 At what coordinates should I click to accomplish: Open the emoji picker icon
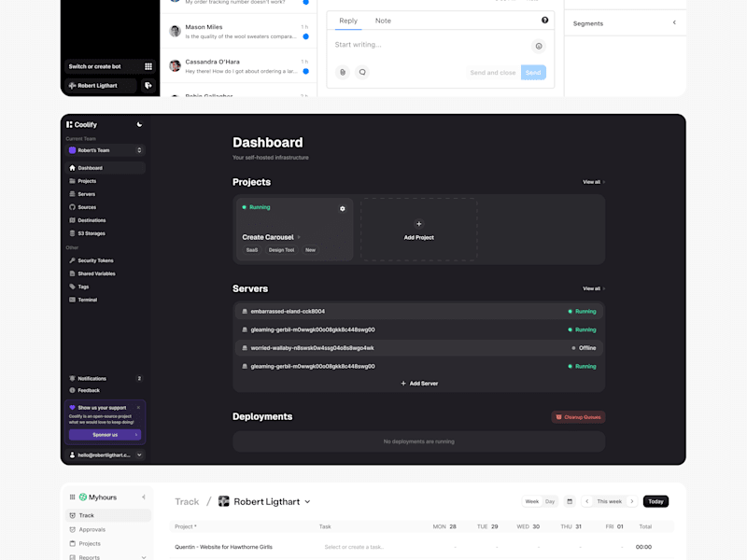click(x=539, y=46)
